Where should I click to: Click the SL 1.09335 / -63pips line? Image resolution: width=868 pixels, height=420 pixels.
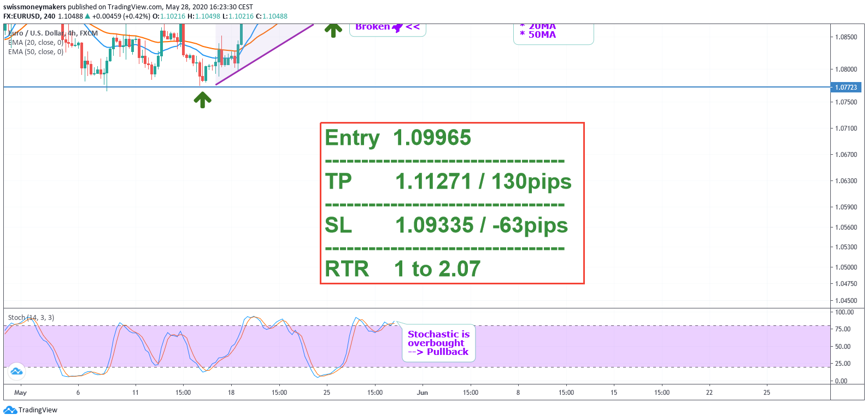point(447,225)
